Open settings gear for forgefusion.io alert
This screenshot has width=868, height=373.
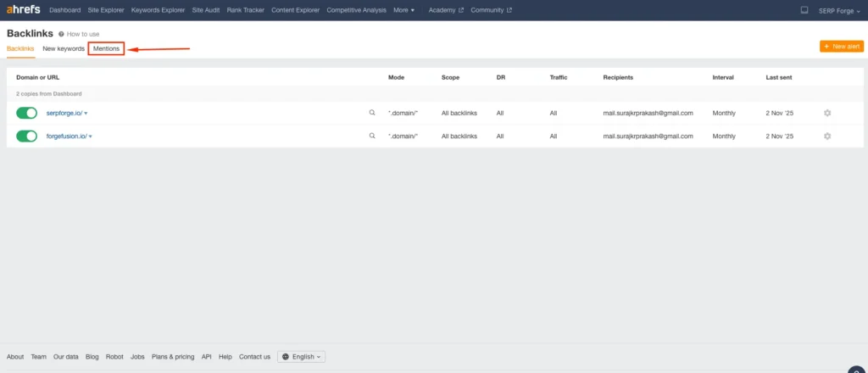tap(827, 136)
